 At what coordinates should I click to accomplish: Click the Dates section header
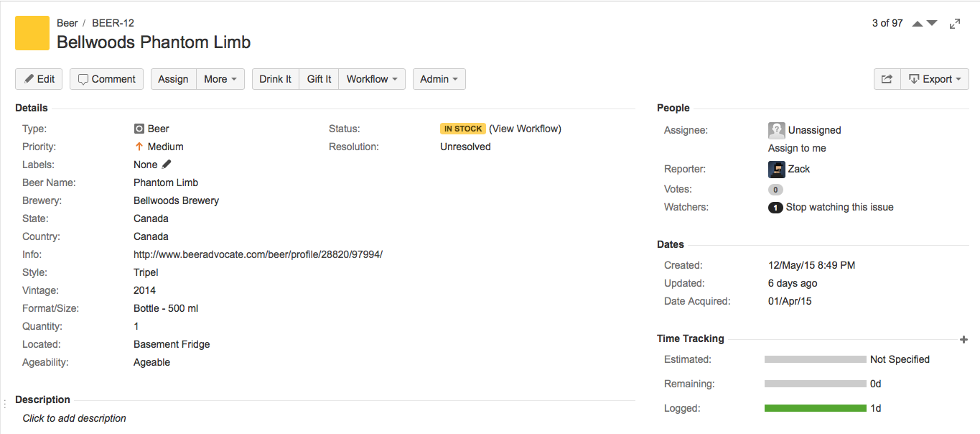tap(671, 244)
